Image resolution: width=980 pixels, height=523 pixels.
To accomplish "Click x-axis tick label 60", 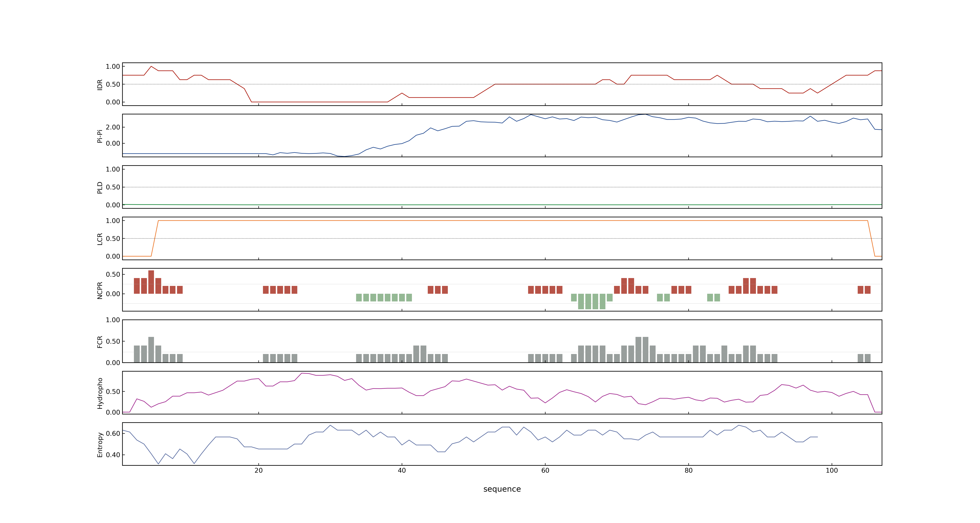I will click(x=545, y=470).
